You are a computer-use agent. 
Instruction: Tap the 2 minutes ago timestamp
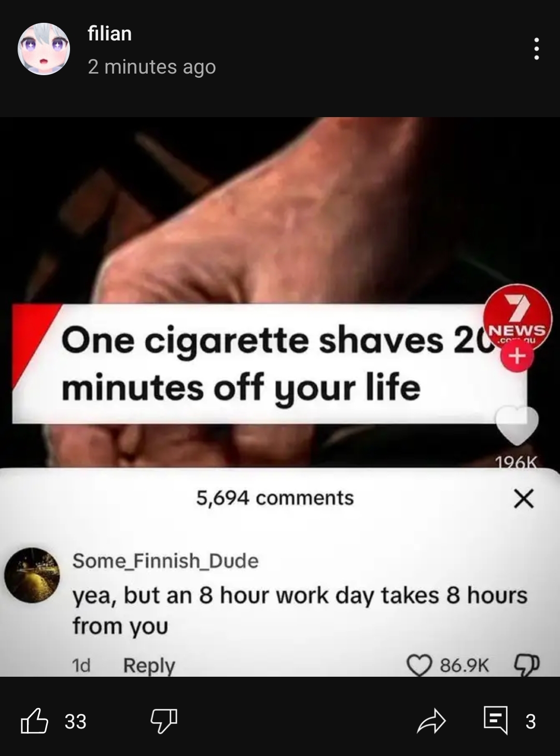[152, 67]
